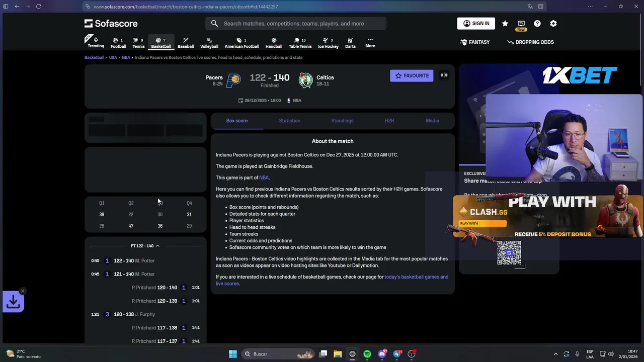This screenshot has height=362, width=644.
Task: Switch to the Box score tab
Action: coord(237,121)
